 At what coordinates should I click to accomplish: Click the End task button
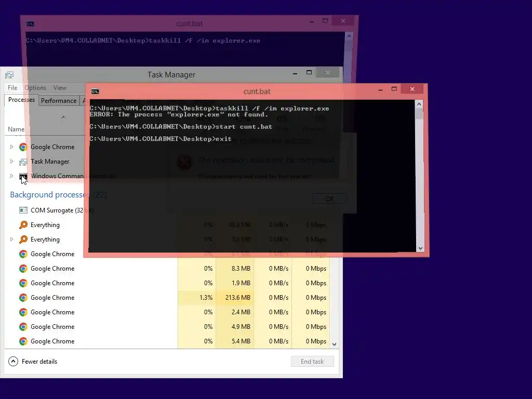(312, 362)
